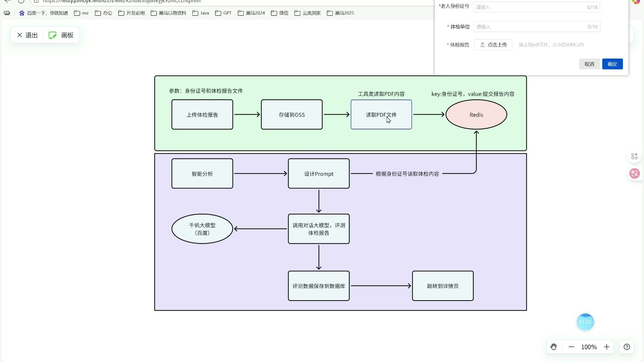The height and width of the screenshot is (362, 644).
Task: Focus the 老人身份证号 input field
Action: tap(536, 7)
